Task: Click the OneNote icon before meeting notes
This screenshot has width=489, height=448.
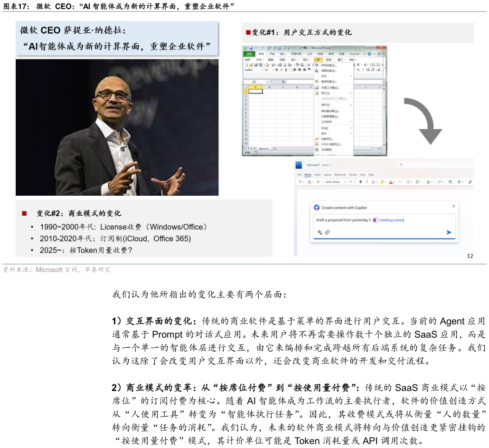Action: coord(375,220)
